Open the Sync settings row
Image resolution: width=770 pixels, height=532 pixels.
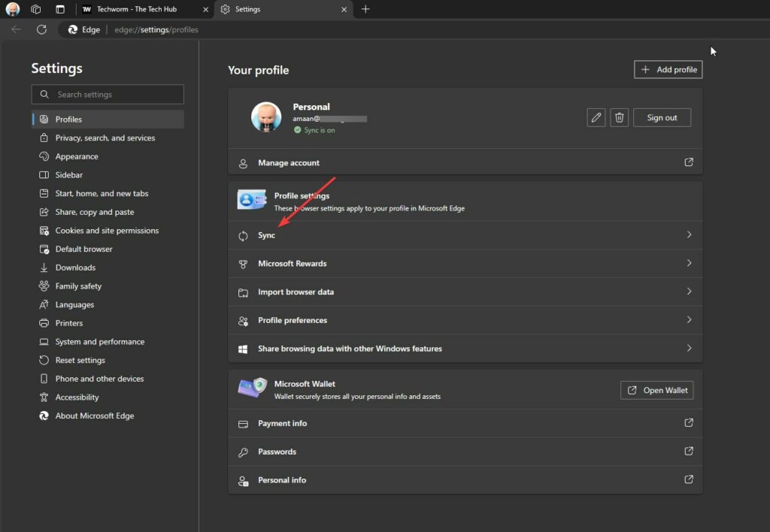pyautogui.click(x=465, y=235)
